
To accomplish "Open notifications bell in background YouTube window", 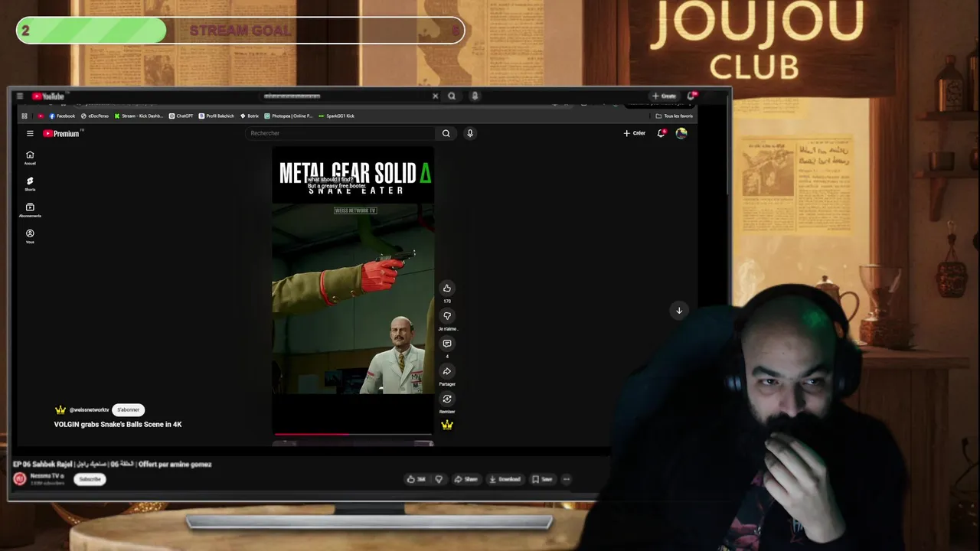I will coord(691,96).
